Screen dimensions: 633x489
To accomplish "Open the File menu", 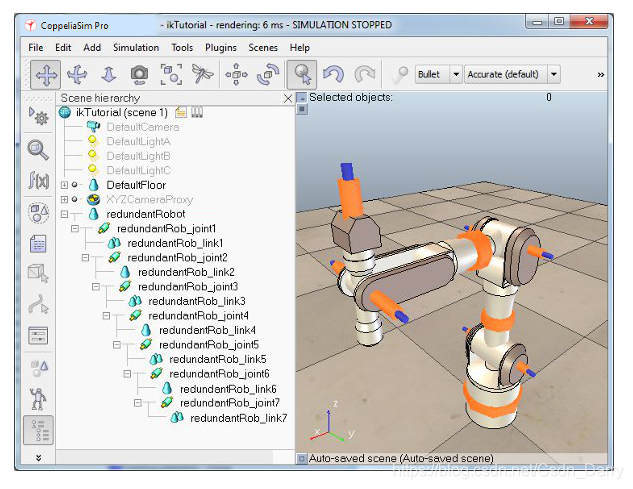I will point(36,48).
